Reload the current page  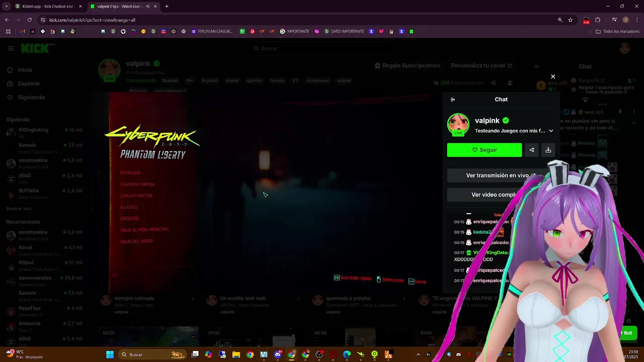coord(30,20)
